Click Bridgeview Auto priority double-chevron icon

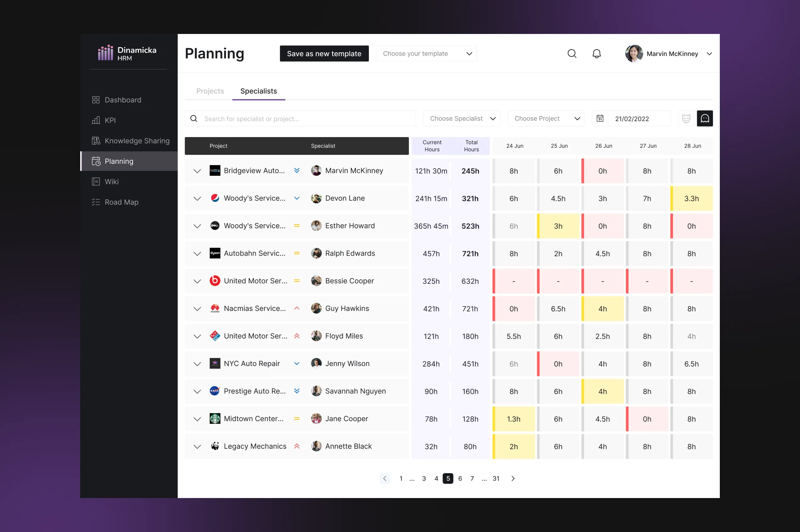click(x=297, y=171)
